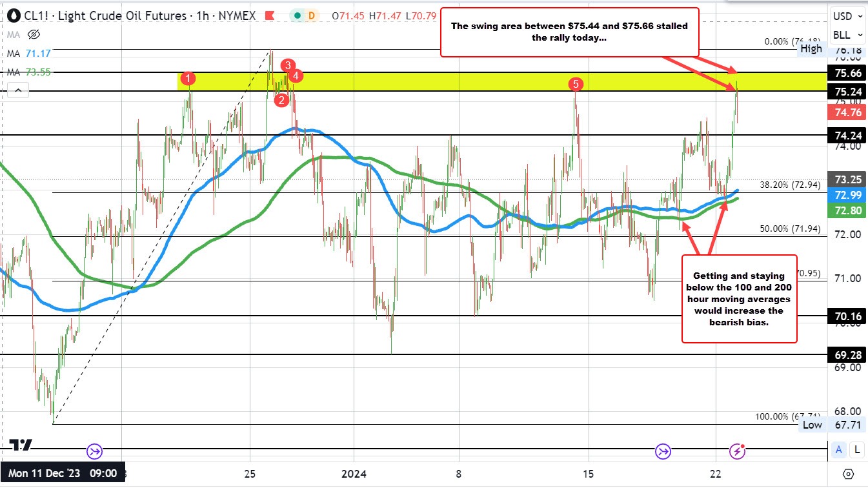868x488 pixels.
Task: Click the 75.24 price level label
Action: click(846, 91)
